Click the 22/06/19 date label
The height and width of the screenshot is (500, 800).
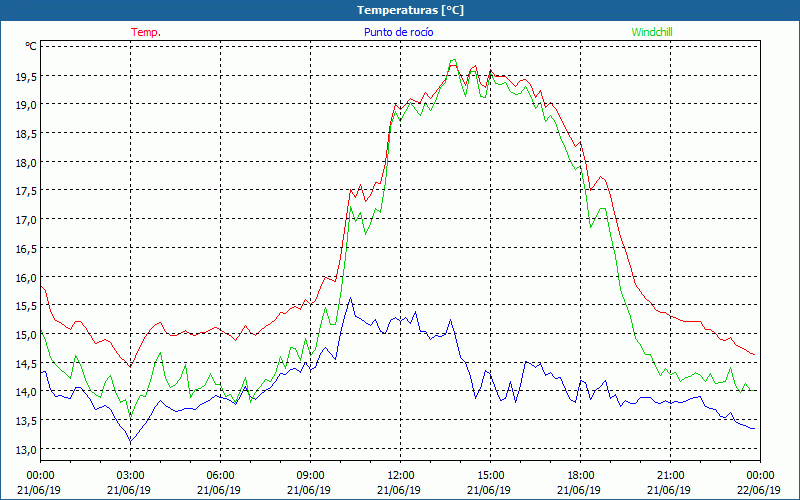(x=759, y=490)
